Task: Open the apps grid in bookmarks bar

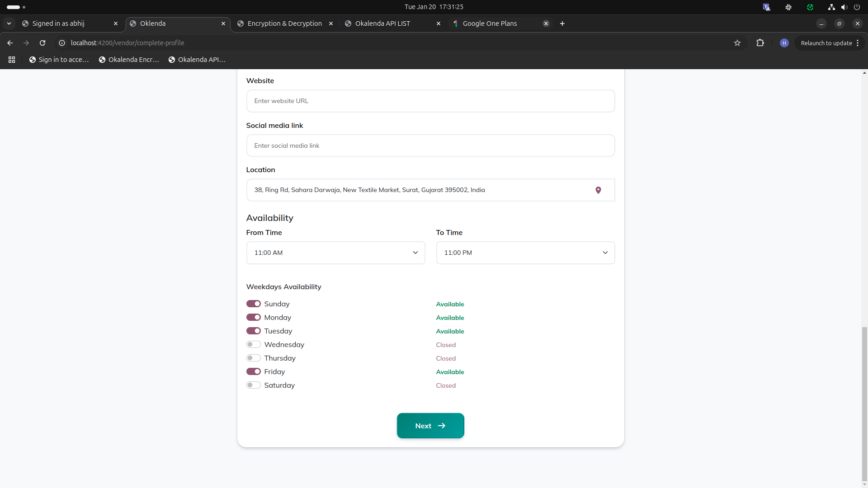Action: click(x=12, y=60)
